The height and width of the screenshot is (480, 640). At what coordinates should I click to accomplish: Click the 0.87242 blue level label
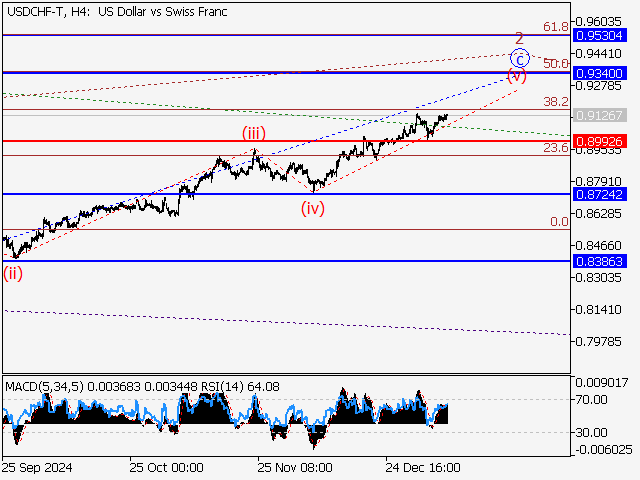[600, 194]
